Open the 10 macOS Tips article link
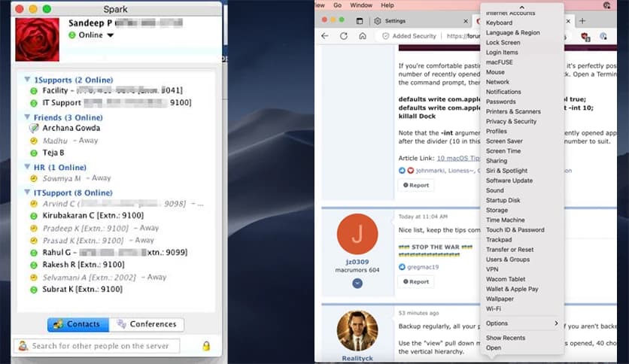This screenshot has width=629, height=364. pos(458,158)
